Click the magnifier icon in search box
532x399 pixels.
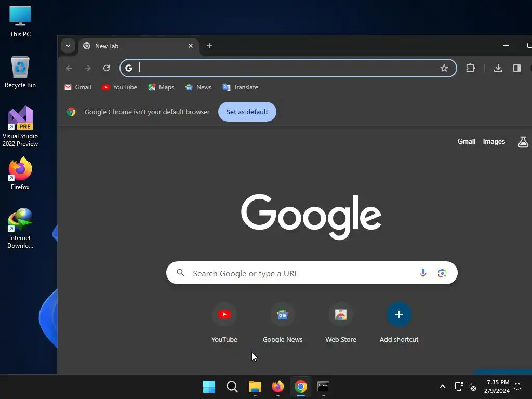[180, 273]
